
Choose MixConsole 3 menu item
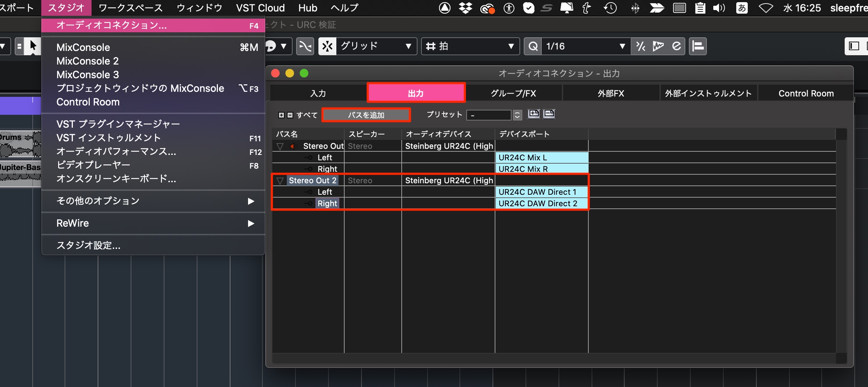pos(153,75)
